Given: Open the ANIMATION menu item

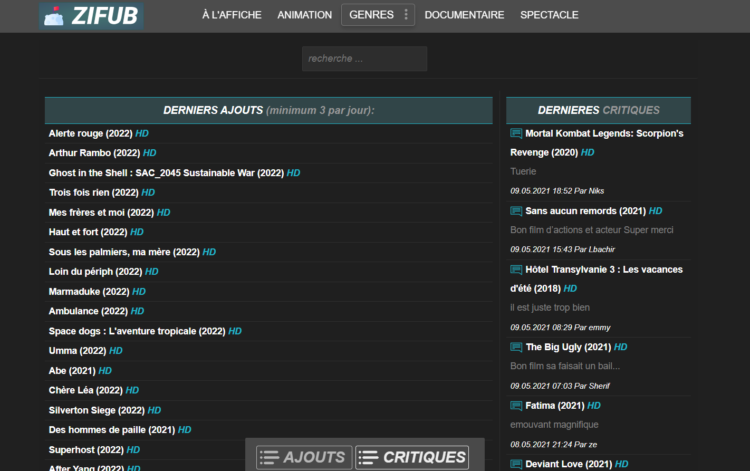Looking at the screenshot, I should click(x=305, y=15).
